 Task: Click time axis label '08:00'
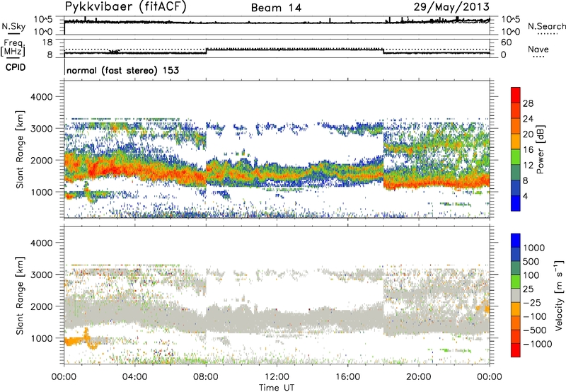tap(206, 377)
